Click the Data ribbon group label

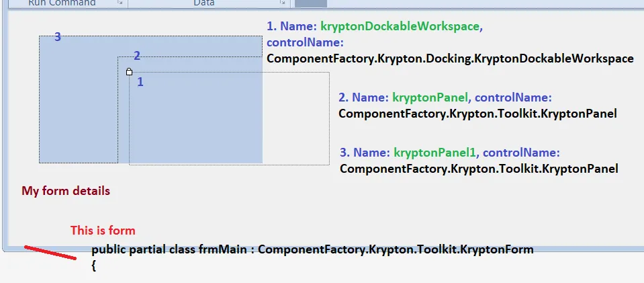pos(204,3)
